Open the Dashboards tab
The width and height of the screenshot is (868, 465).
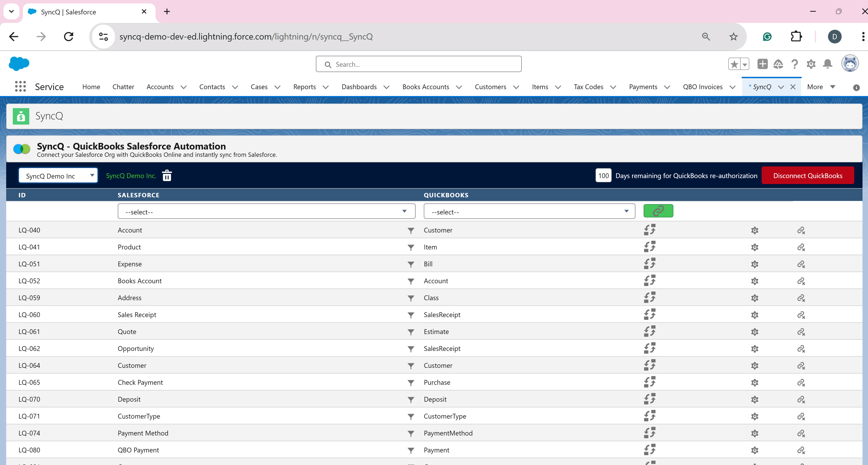tap(359, 87)
